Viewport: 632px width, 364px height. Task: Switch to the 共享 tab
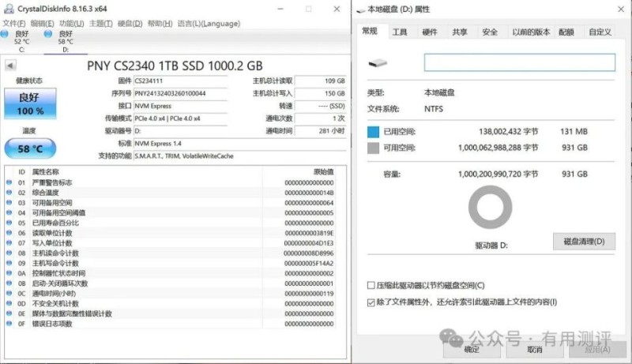460,32
